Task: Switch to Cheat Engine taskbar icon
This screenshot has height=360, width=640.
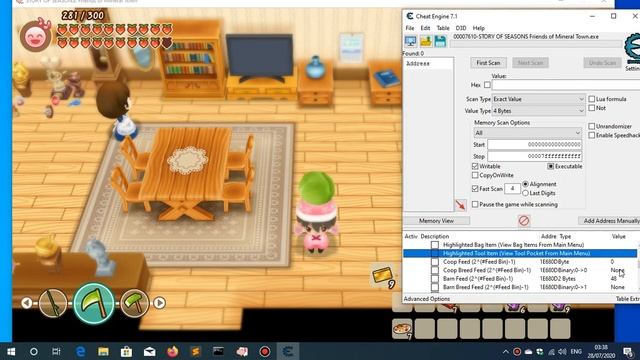Action: [288, 351]
